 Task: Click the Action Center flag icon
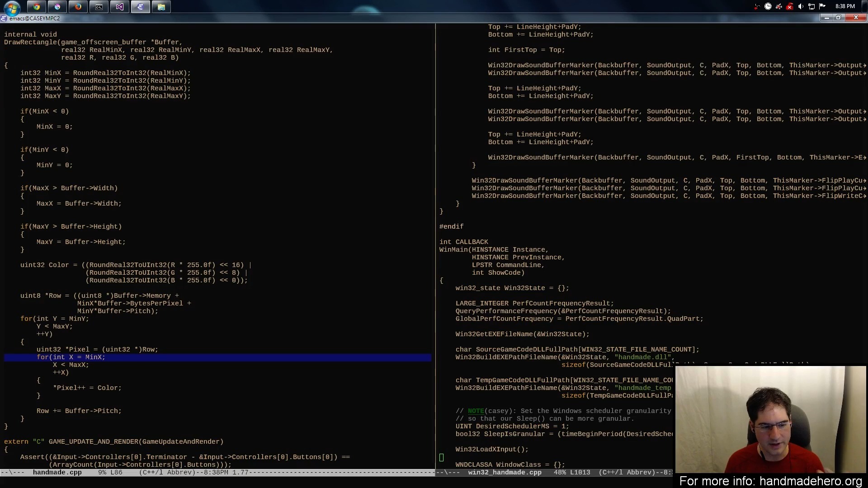822,6
